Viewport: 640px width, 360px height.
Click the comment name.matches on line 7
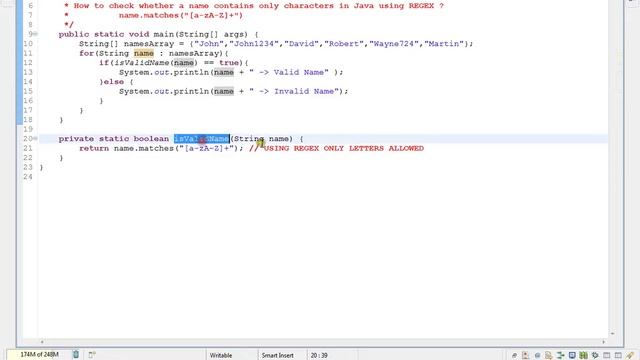tap(181, 16)
